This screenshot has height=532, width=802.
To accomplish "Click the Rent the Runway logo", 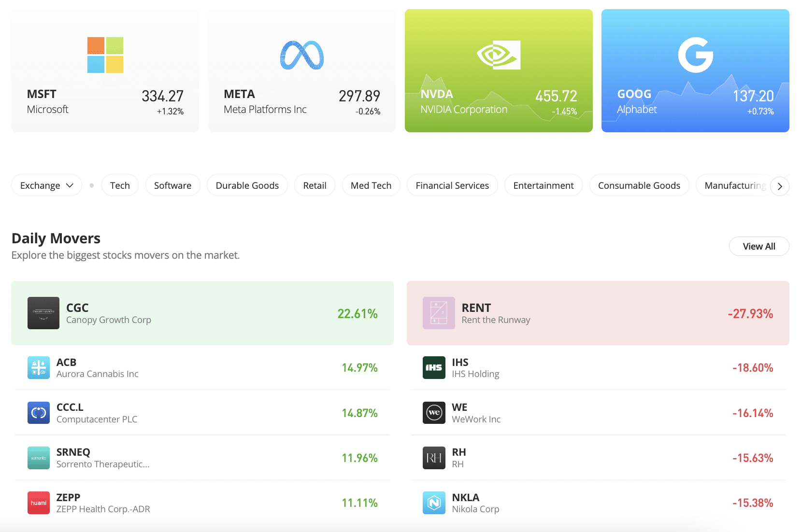I will 439,313.
